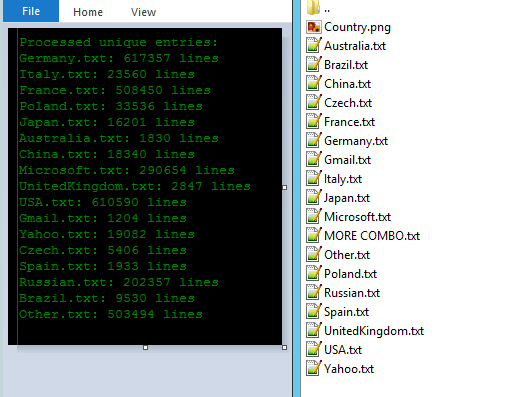The height and width of the screenshot is (397, 505).
Task: Click the Czech.txt file icon
Action: point(313,103)
